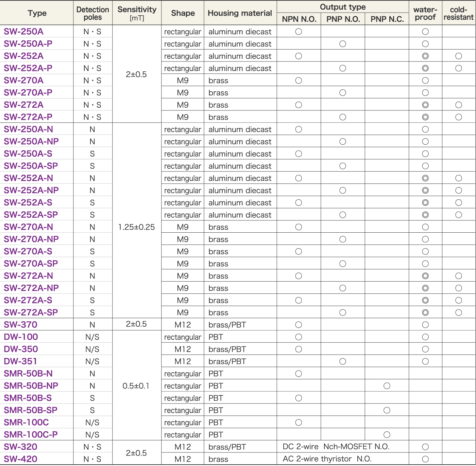Select the SW-270A-SP link
Image resolution: width=476 pixels, height=466 pixels.
pos(31,264)
